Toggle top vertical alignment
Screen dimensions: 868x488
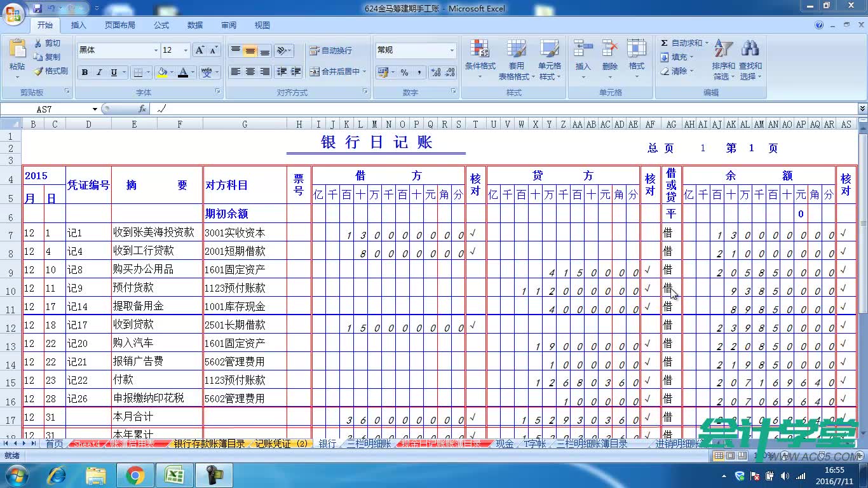point(236,50)
